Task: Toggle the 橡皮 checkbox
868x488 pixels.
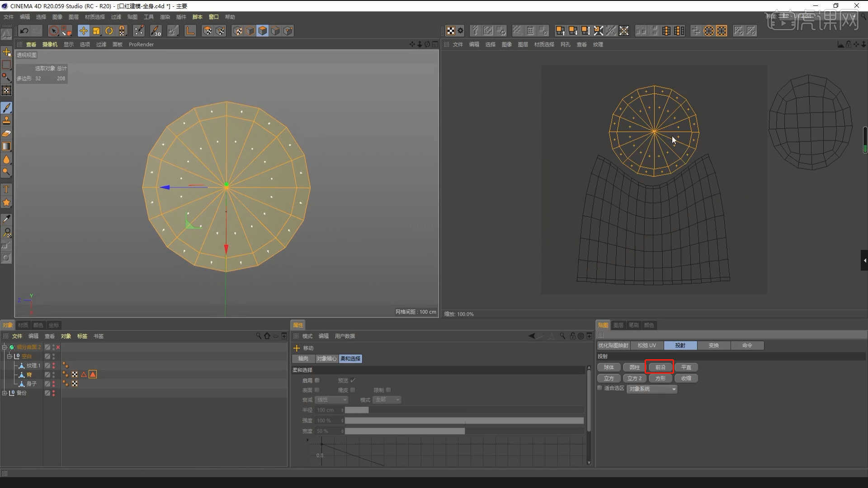Action: [x=353, y=390]
